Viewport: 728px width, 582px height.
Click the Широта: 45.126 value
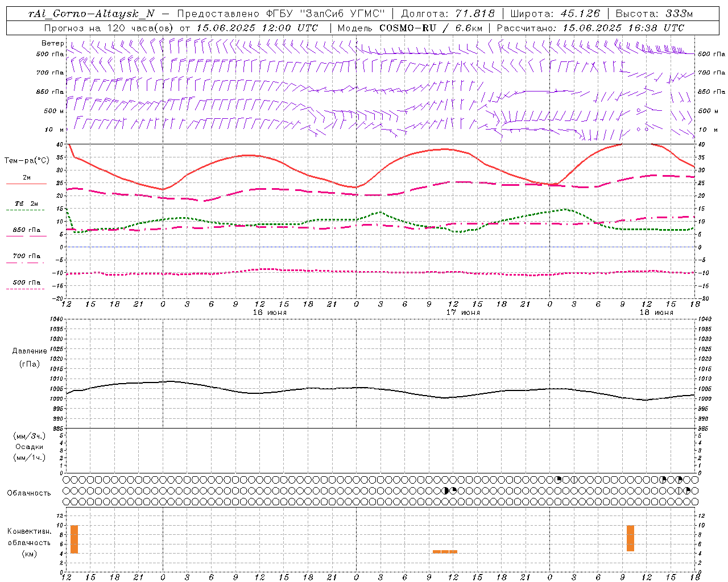[555, 14]
